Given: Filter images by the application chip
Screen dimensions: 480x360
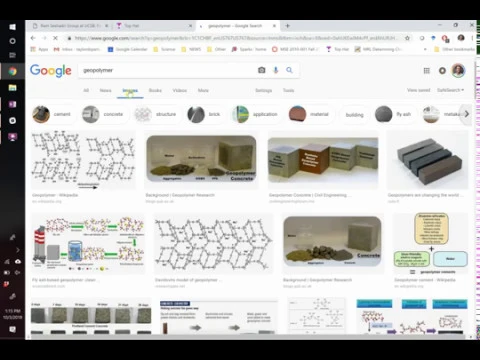Looking at the screenshot, I should pos(256,114).
